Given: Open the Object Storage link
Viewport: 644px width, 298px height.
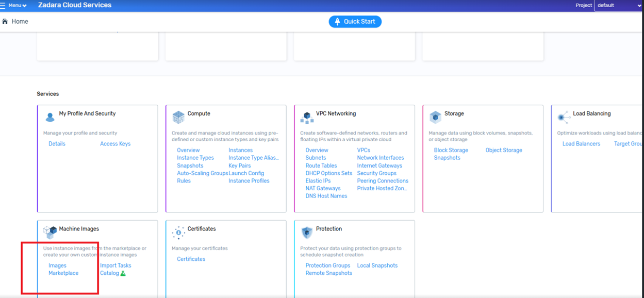Looking at the screenshot, I should tap(504, 151).
